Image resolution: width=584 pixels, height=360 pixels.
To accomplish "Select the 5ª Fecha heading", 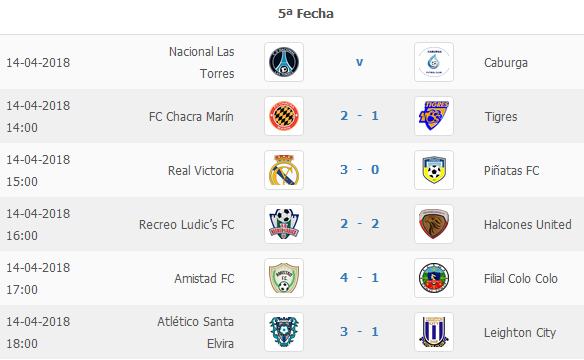I will pyautogui.click(x=306, y=14).
